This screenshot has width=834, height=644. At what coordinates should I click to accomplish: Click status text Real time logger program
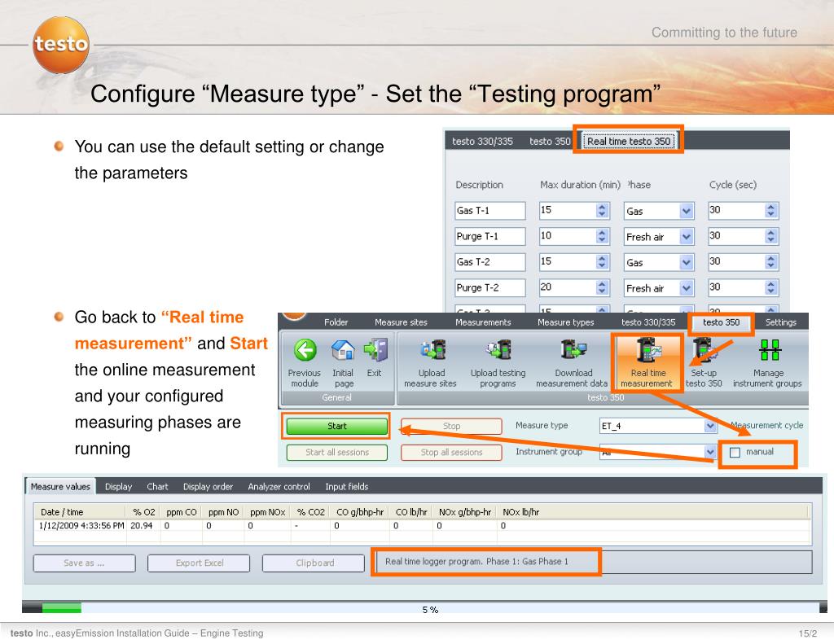point(476,562)
